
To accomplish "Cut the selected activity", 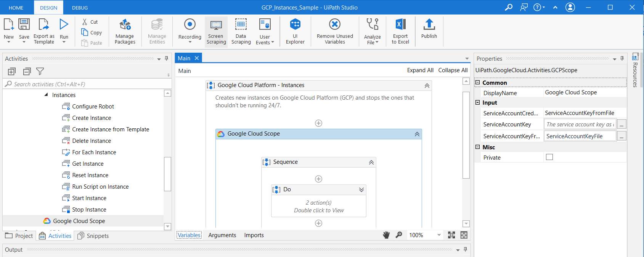I will click(90, 22).
